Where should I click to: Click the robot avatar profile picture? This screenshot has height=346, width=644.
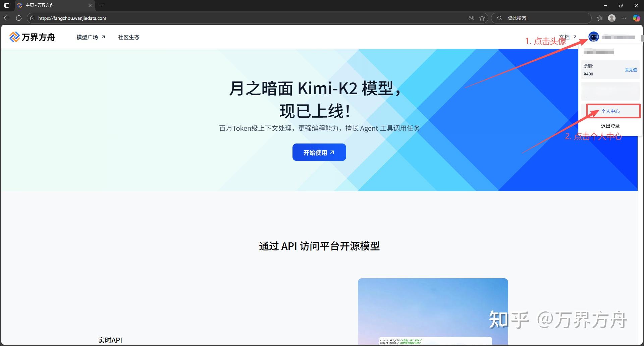click(594, 37)
